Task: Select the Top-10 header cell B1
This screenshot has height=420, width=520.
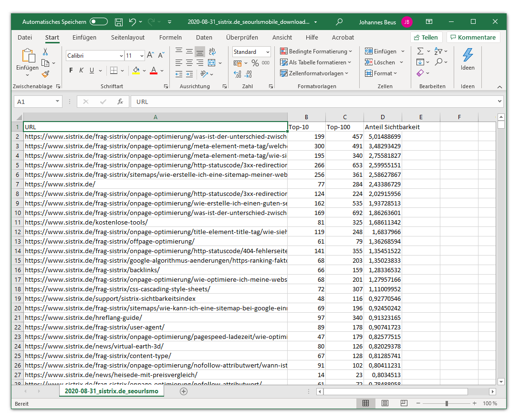Action: (306, 127)
